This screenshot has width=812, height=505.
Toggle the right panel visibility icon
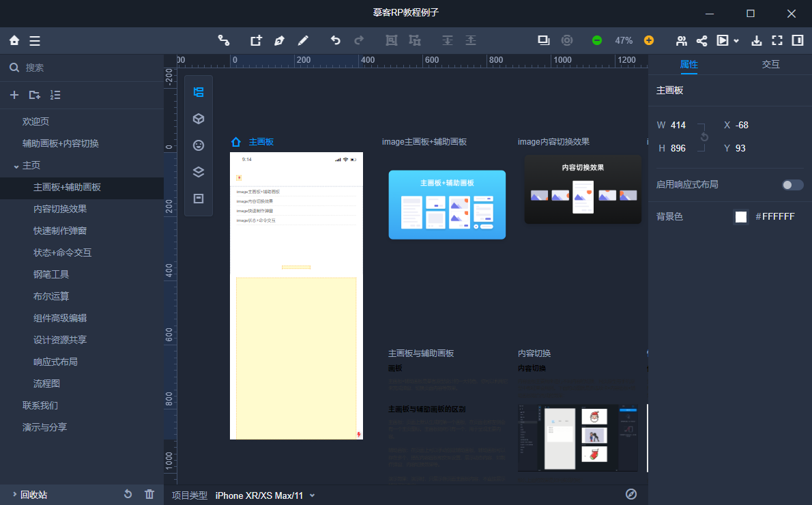798,40
